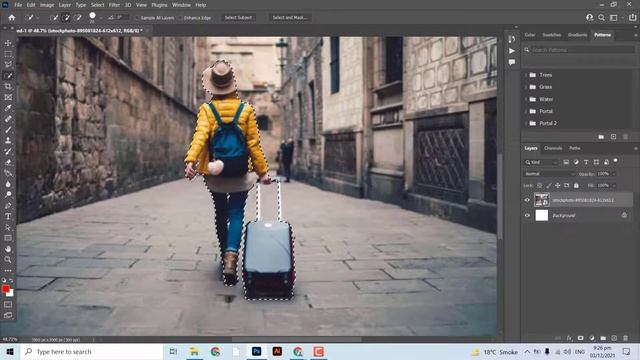The image size is (640, 360).
Task: Select the Rectangular Marquee tool
Action: pos(8,54)
